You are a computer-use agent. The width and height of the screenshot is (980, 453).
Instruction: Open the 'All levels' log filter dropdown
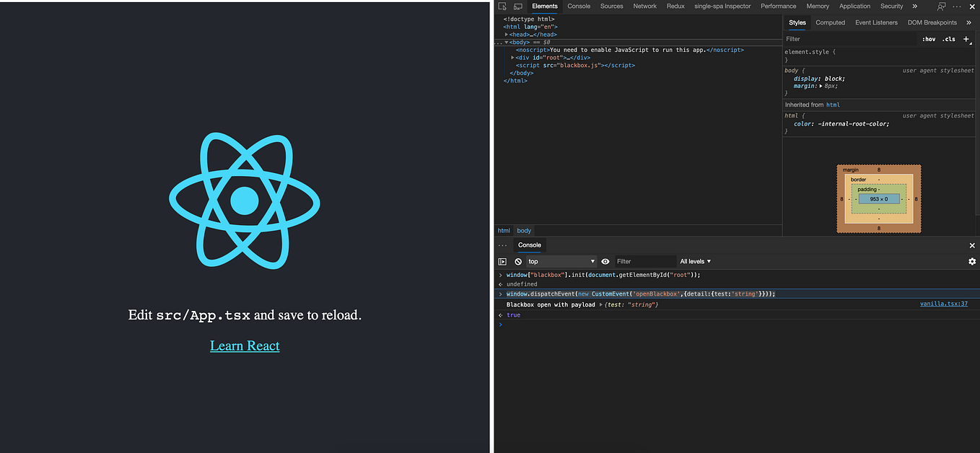pos(694,261)
